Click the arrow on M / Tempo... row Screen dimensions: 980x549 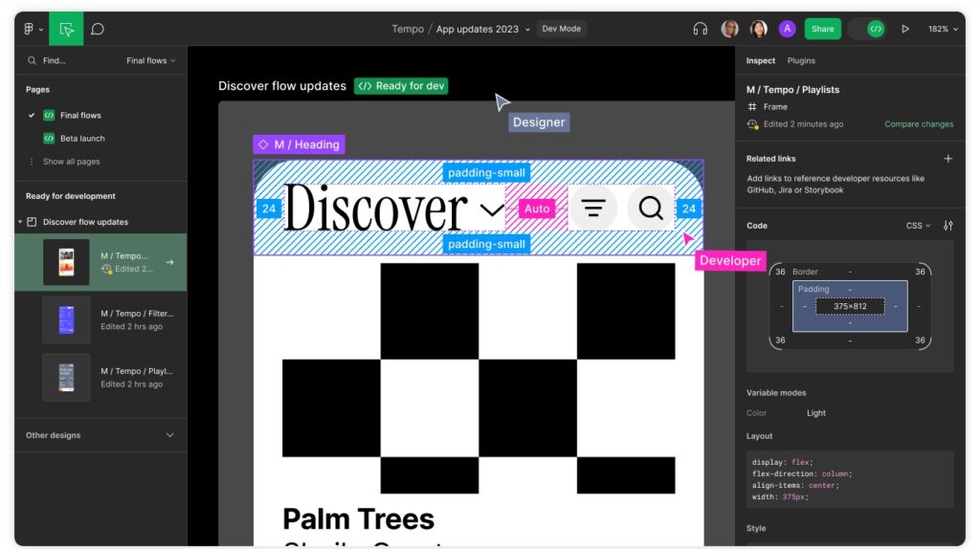click(x=169, y=262)
